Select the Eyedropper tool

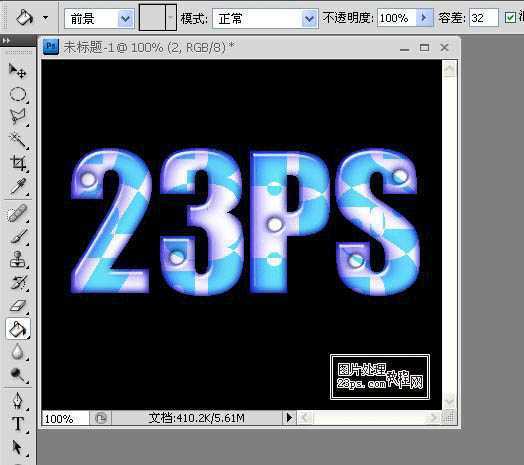(17, 186)
